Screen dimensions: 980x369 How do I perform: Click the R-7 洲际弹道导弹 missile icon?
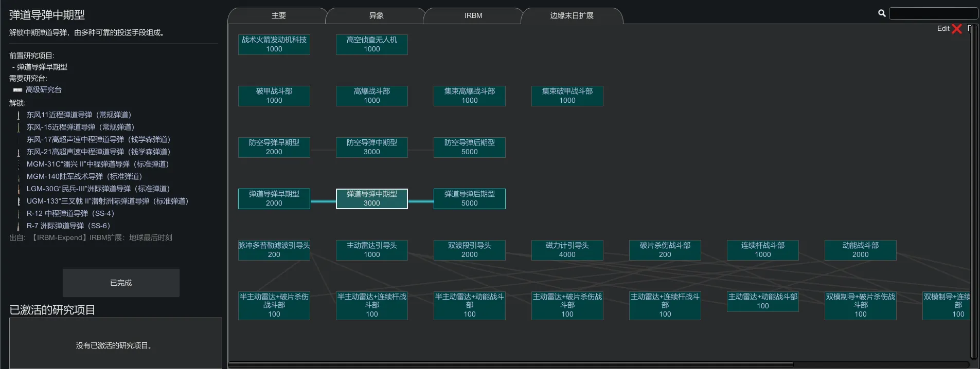click(19, 226)
